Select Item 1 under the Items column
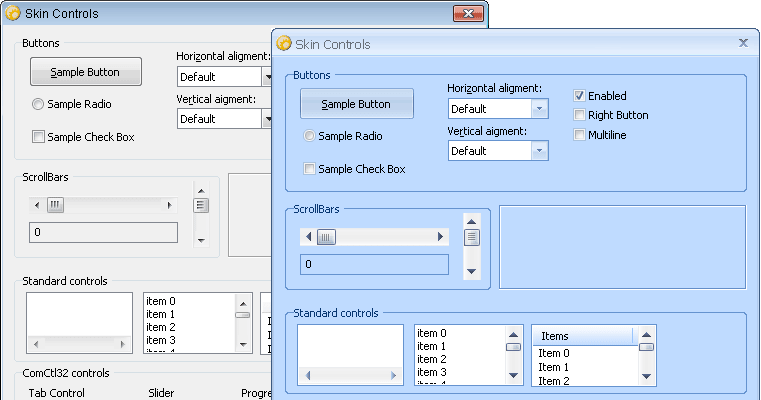Screen dimensions: 761x400 point(554,367)
